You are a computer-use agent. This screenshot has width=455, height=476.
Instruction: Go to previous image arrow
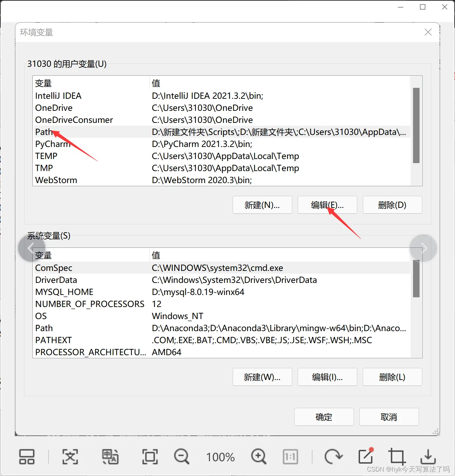click(32, 248)
